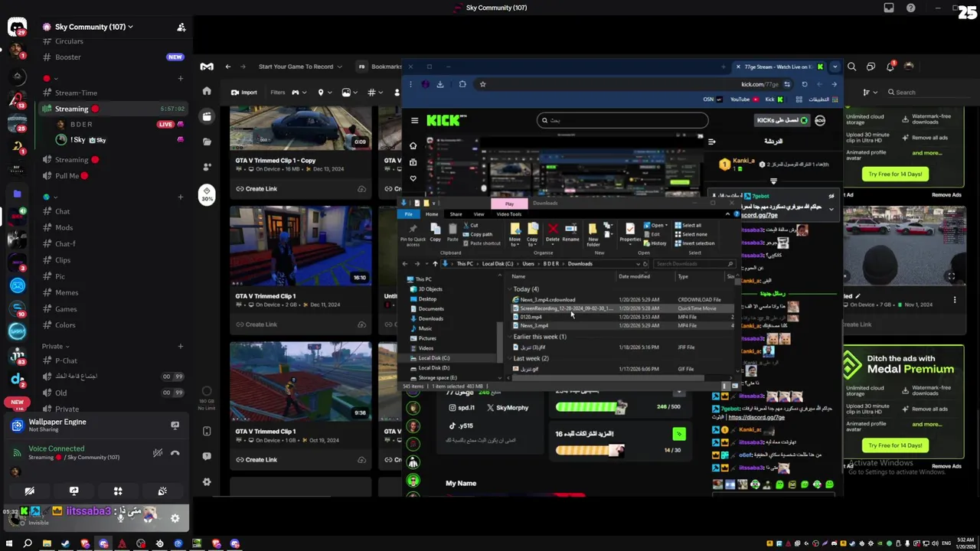Open Discord direct messages home icon
Viewport: 980px width, 551px height.
17,28
